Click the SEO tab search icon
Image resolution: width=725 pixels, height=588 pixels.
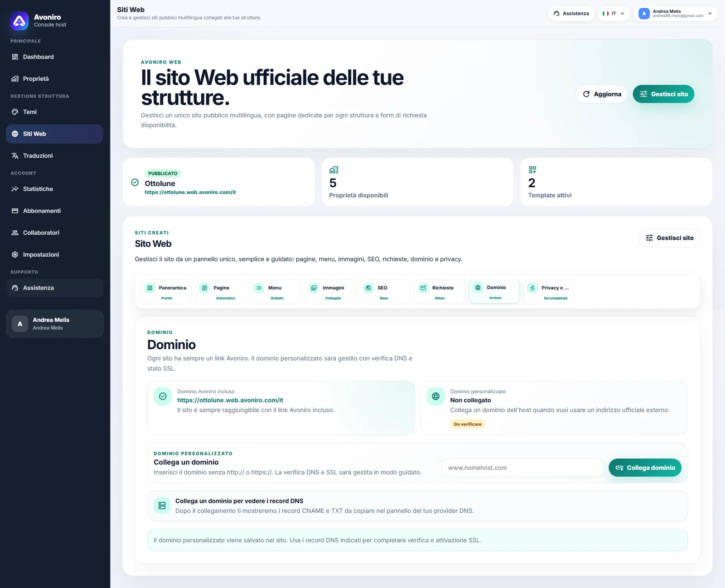pyautogui.click(x=369, y=288)
